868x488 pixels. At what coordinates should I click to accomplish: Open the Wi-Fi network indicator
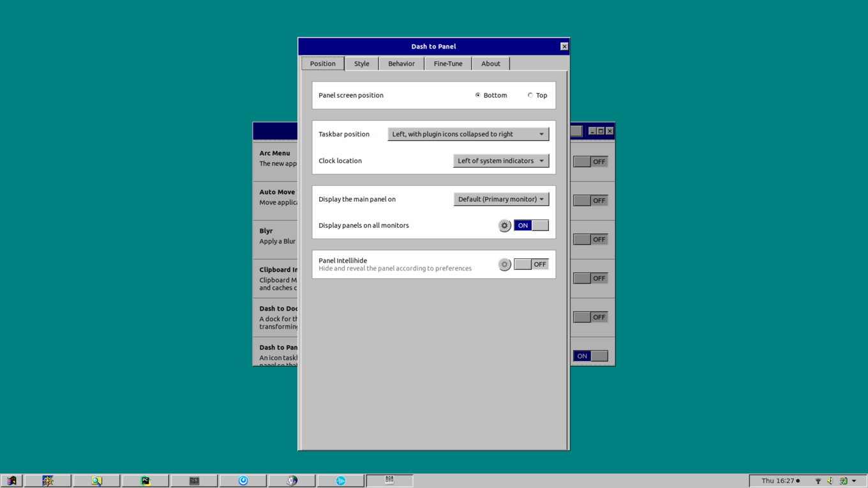click(x=818, y=481)
